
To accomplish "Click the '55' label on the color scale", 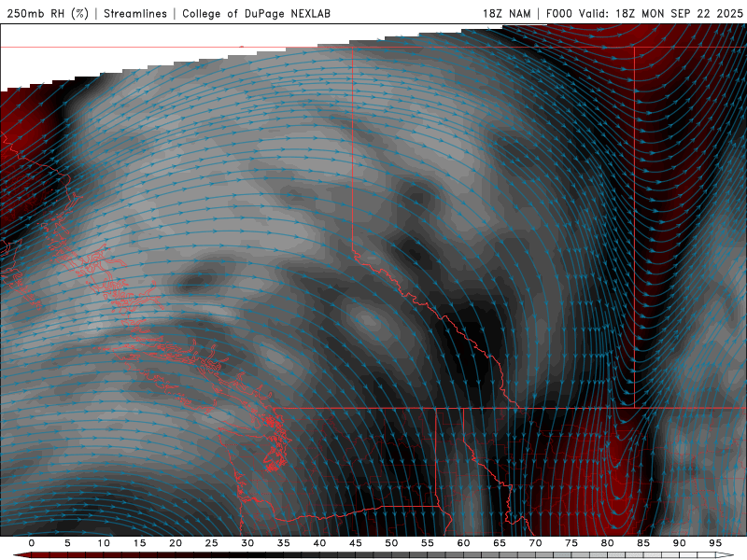I will pyautogui.click(x=428, y=543).
